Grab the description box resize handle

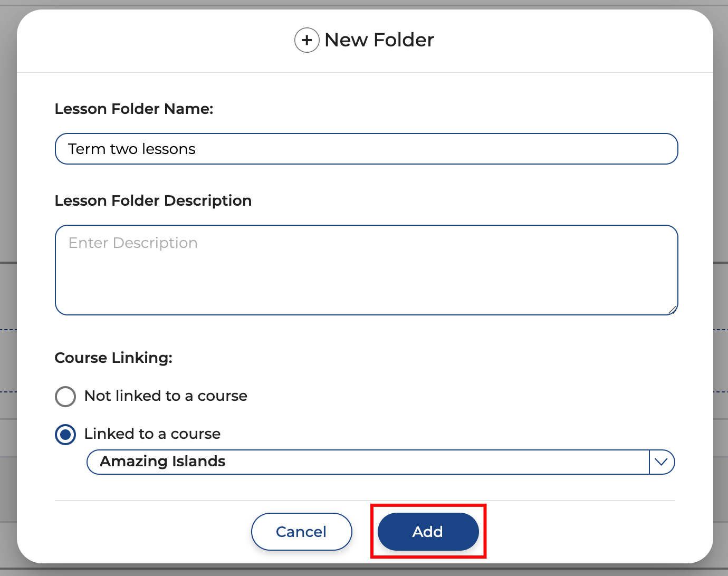pyautogui.click(x=672, y=310)
